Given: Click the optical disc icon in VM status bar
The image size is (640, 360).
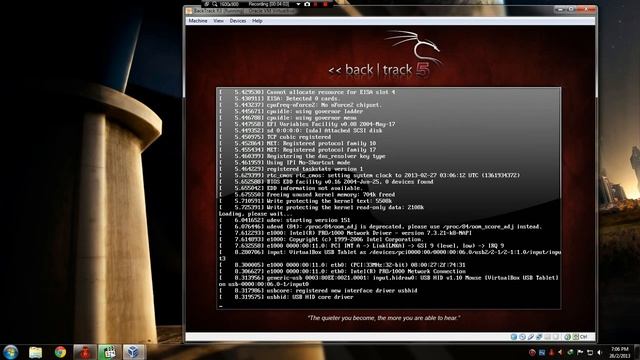Looking at the screenshot, I should pyautogui.click(x=522, y=337).
